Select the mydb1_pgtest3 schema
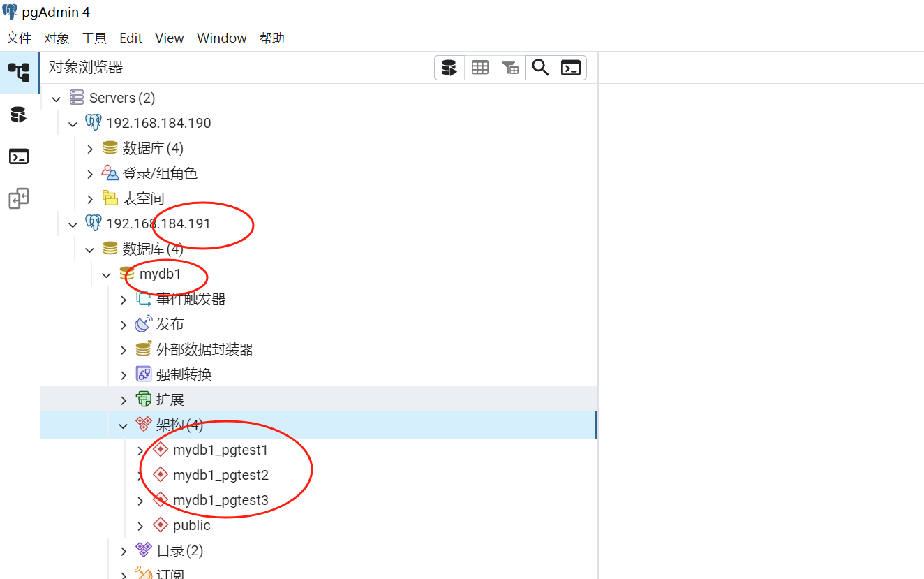Viewport: 924px width, 579px height. pos(221,500)
